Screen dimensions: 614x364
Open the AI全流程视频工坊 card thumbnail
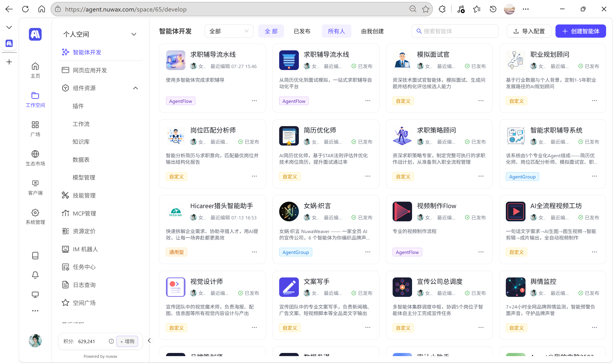(x=515, y=212)
